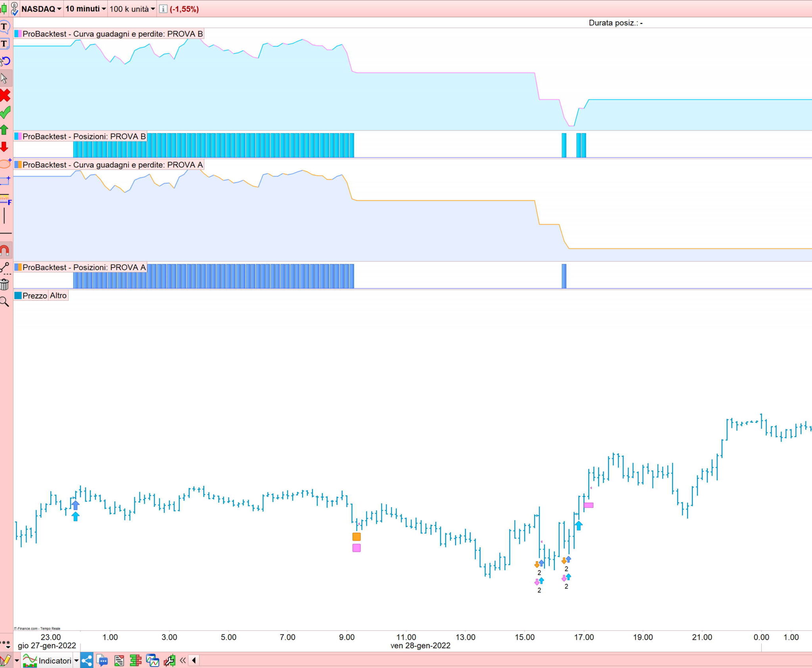The height and width of the screenshot is (668, 812).
Task: Click the Prezzo panel label
Action: pyautogui.click(x=34, y=296)
